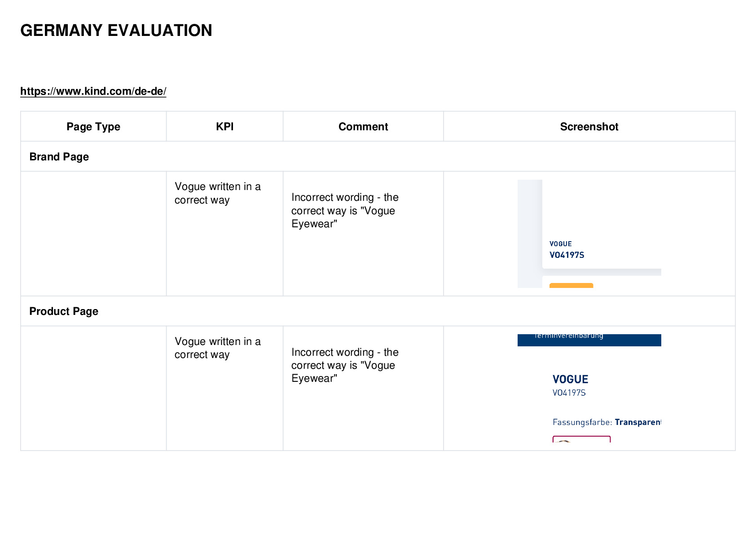Screen dimensions: 756x535
Task: Select the Comment column header
Action: tap(363, 127)
